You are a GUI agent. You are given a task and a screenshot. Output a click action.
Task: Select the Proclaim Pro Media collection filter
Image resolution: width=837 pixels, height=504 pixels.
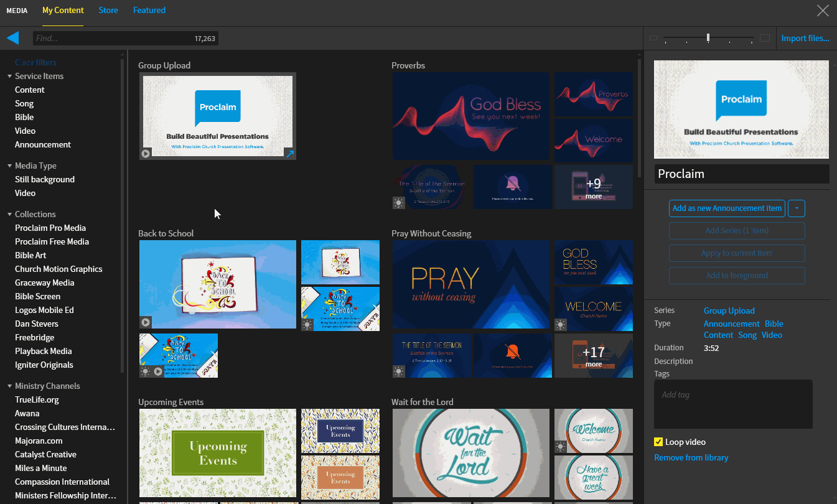[50, 228]
